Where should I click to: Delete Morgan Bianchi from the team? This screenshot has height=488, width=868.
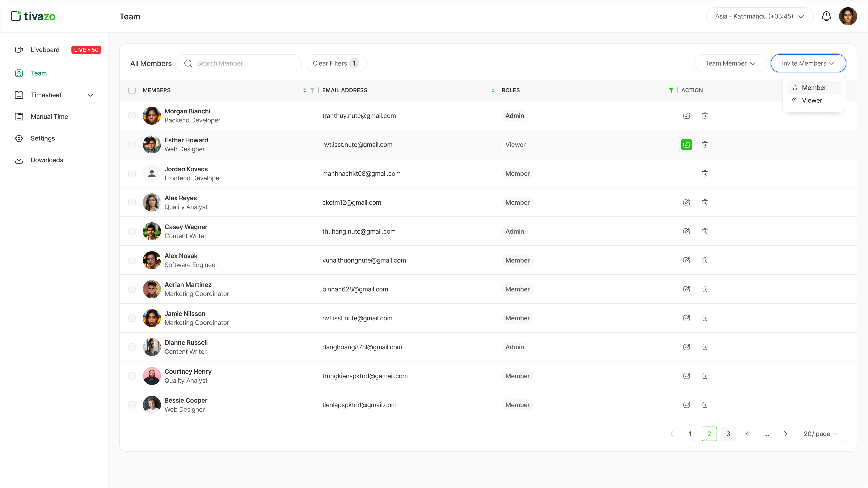[x=705, y=115]
